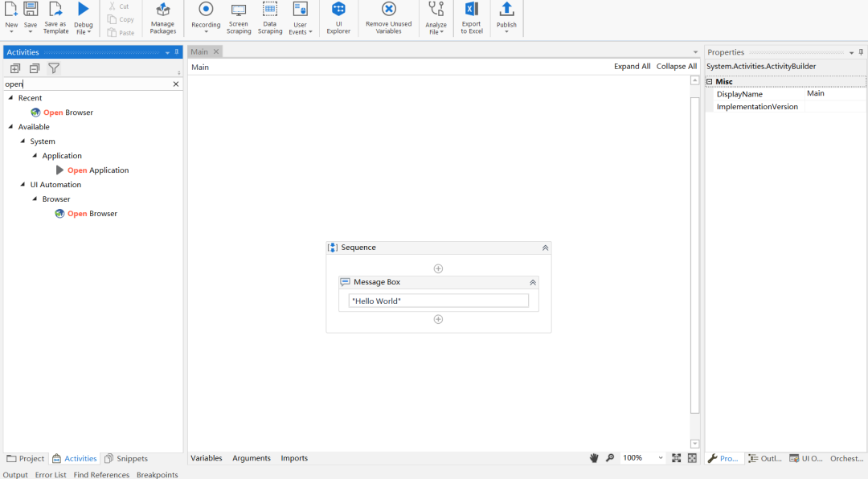Switch to the Project tab
The height and width of the screenshot is (479, 868).
coord(26,459)
